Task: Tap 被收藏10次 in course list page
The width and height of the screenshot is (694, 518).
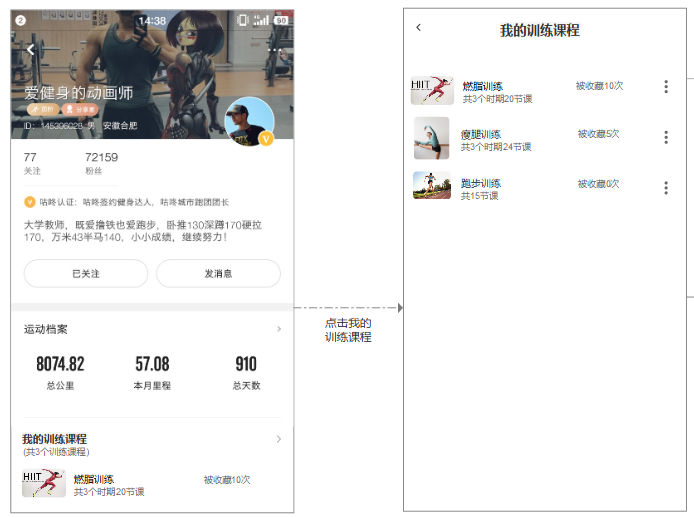Action: tap(599, 86)
